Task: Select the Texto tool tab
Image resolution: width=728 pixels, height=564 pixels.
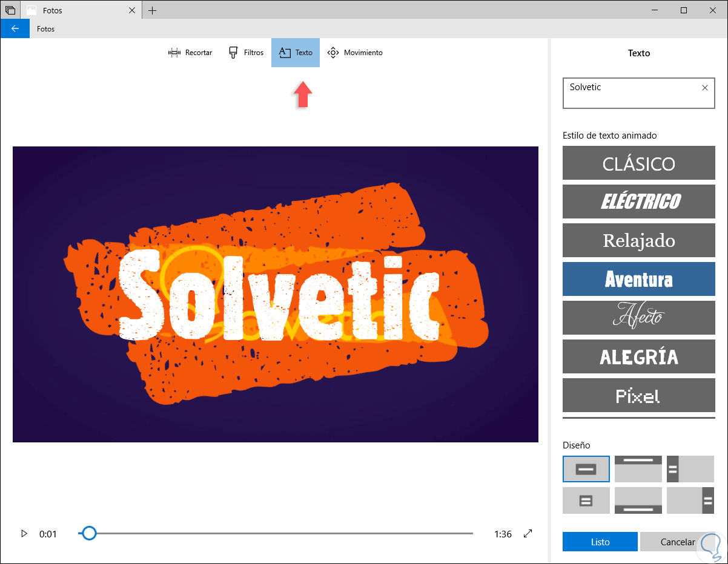Action: pos(296,53)
